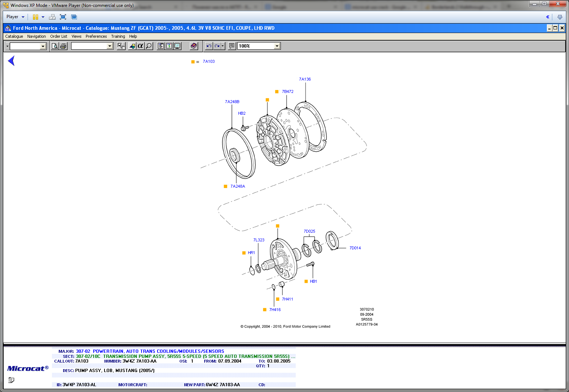Click VMware collapse double-chevron icon
This screenshot has width=569, height=392.
click(x=548, y=17)
